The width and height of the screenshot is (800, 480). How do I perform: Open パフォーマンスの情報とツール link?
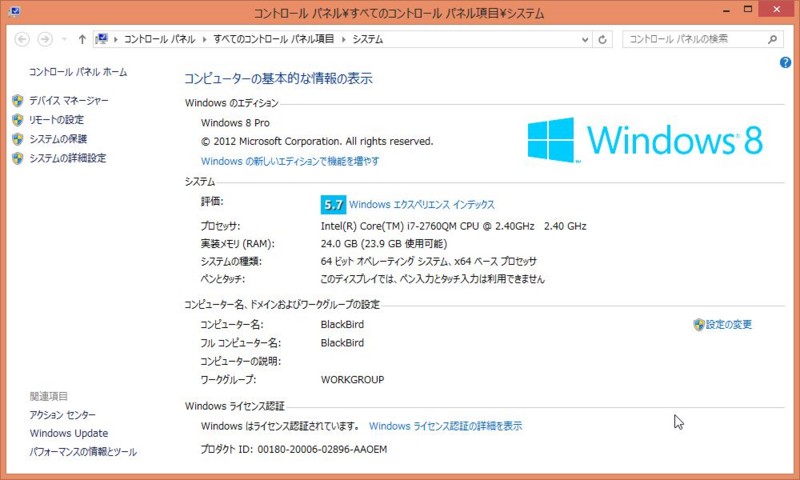pyautogui.click(x=83, y=452)
